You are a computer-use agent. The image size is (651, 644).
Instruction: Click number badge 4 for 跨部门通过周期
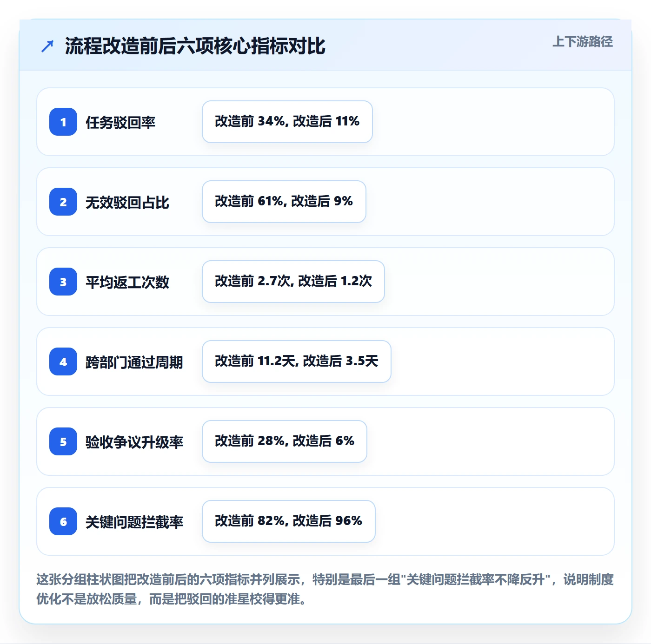63,361
